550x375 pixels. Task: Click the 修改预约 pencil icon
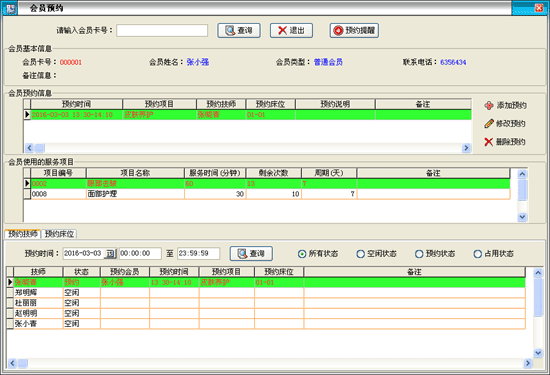pos(489,123)
